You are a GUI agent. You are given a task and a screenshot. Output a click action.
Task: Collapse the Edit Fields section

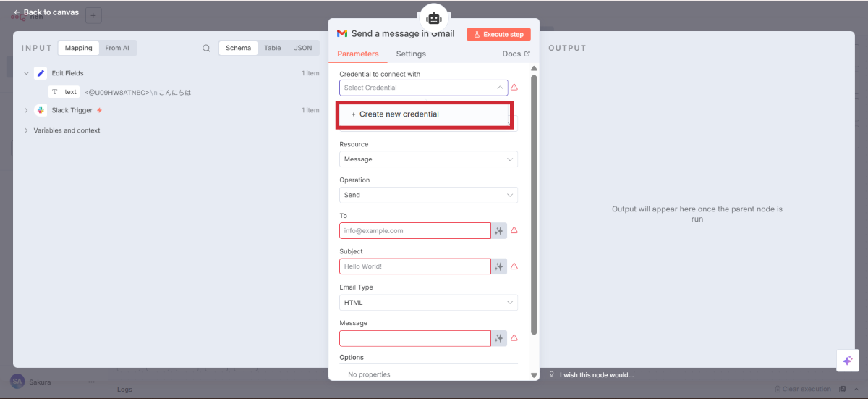(x=26, y=73)
